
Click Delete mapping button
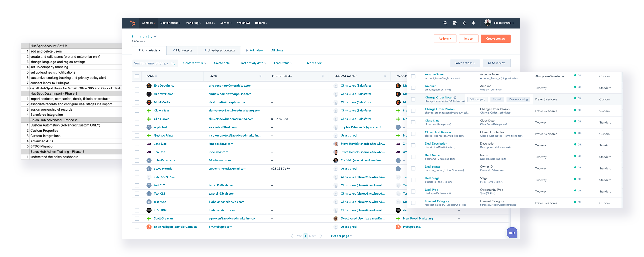coord(518,99)
